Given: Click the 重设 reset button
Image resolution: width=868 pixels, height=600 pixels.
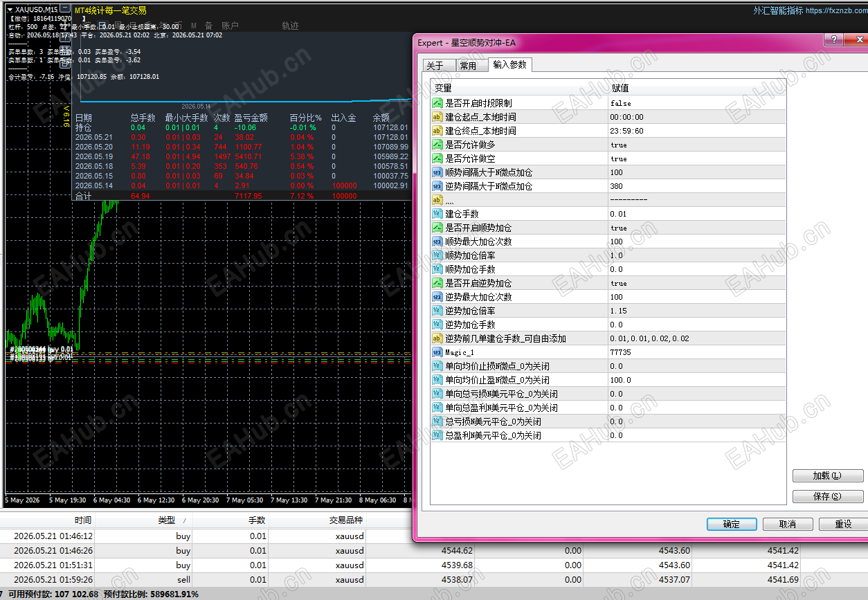Looking at the screenshot, I should tap(843, 525).
